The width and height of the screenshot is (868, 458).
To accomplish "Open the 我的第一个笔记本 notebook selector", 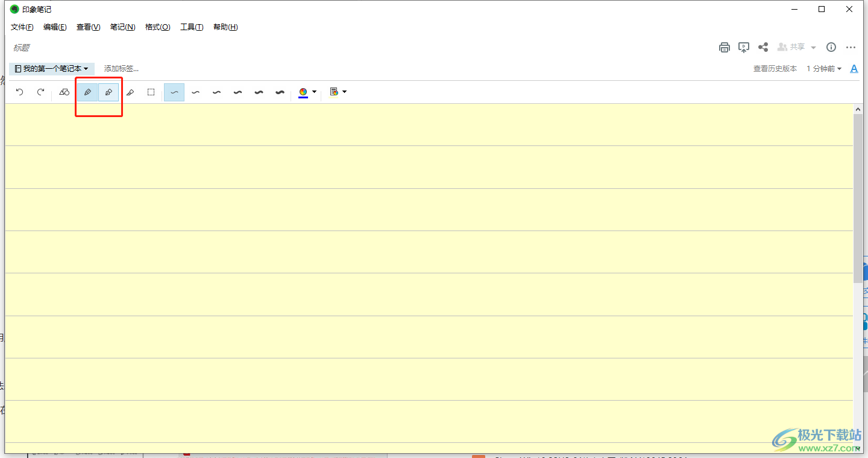I will pos(52,69).
